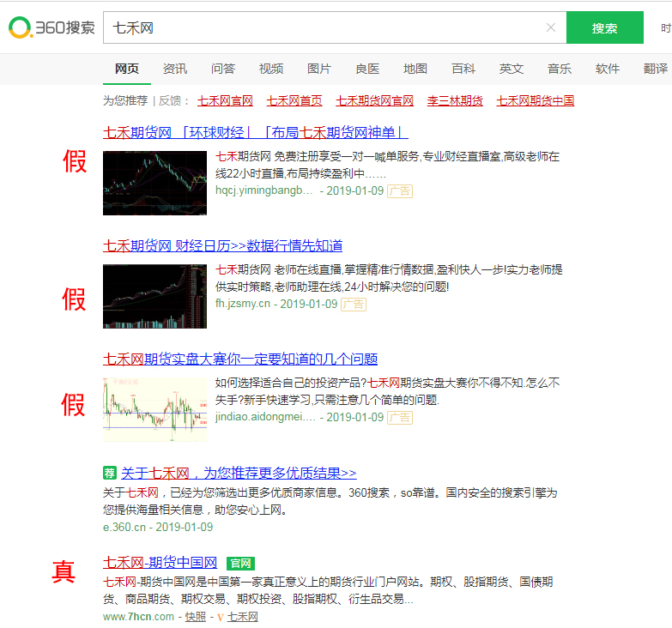The width and height of the screenshot is (672, 628).
Task: Open suggested search 七禾网期货中国
Action: click(535, 100)
